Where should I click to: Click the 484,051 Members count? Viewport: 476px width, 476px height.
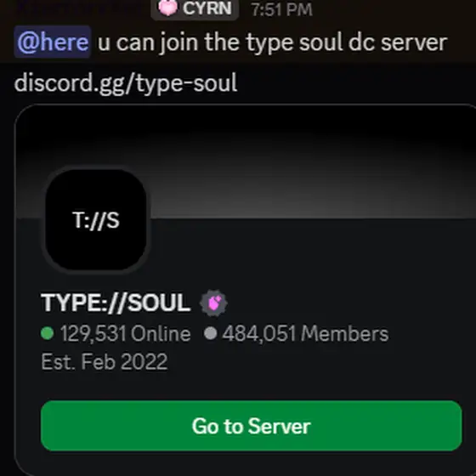(x=305, y=333)
